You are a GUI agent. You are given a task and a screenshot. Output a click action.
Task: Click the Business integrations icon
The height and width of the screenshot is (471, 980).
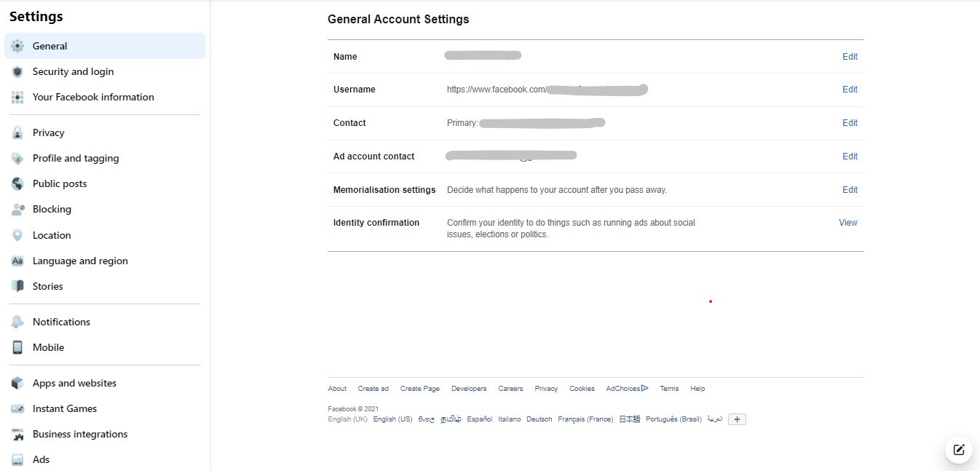(x=18, y=434)
